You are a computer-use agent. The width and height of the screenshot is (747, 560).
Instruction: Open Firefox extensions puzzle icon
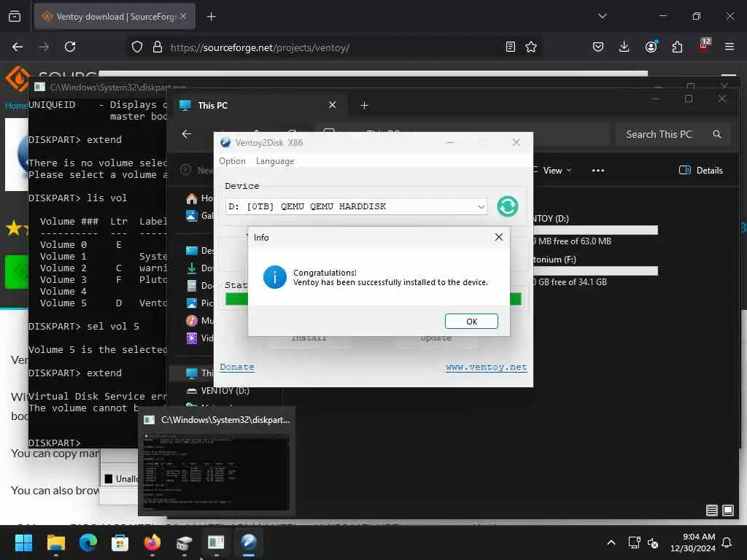point(677,47)
